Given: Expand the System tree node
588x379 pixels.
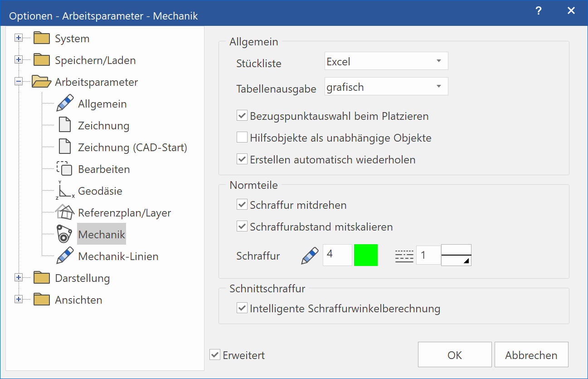Looking at the screenshot, I should click(19, 38).
